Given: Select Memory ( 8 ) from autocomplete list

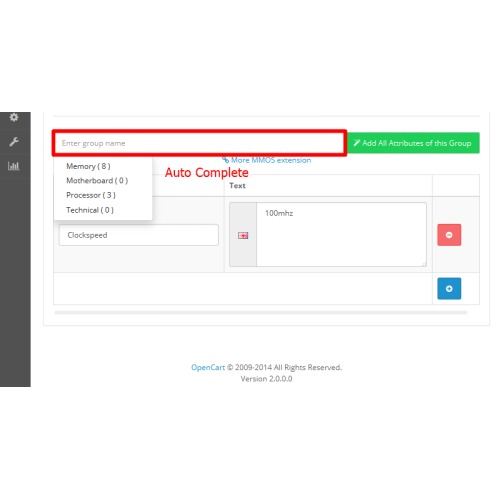Looking at the screenshot, I should 88,166.
